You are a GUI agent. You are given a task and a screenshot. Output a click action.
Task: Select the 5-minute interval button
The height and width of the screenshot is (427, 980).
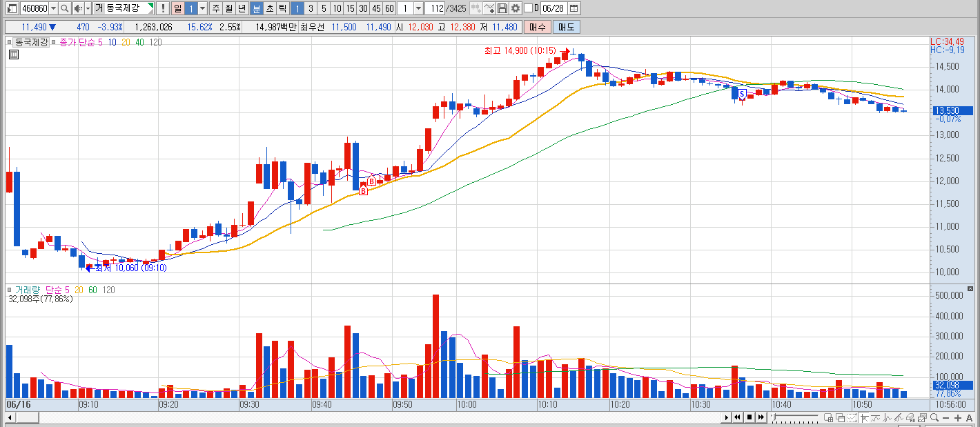(324, 8)
